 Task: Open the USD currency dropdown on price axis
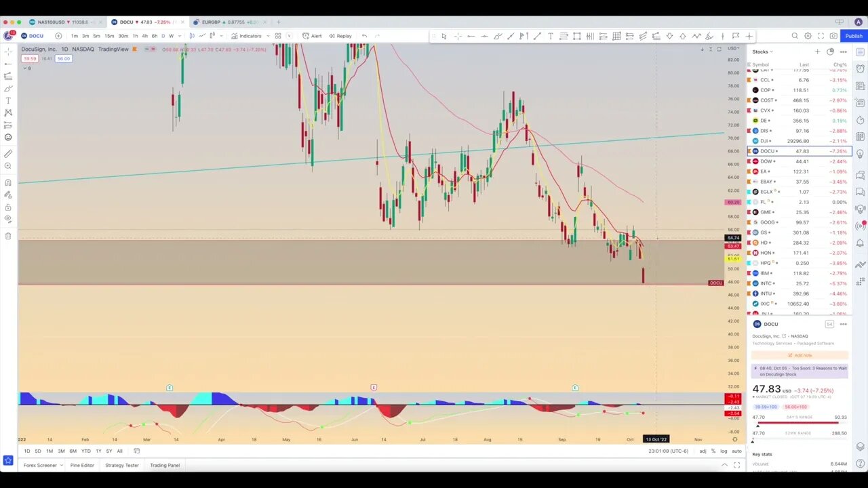click(734, 48)
